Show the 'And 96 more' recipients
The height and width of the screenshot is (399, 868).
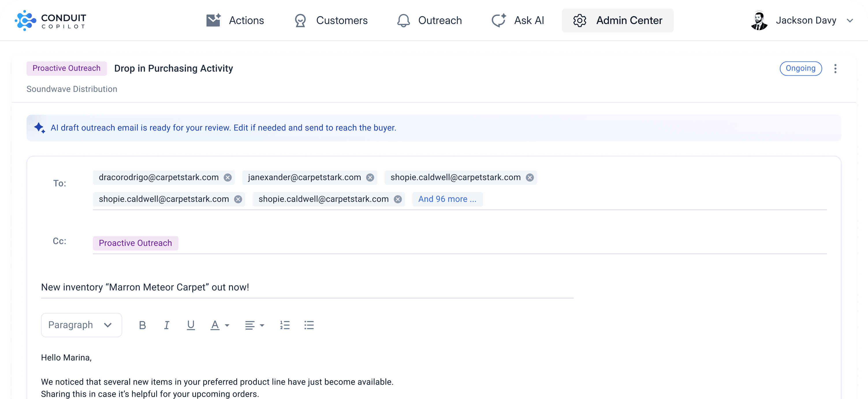(447, 199)
